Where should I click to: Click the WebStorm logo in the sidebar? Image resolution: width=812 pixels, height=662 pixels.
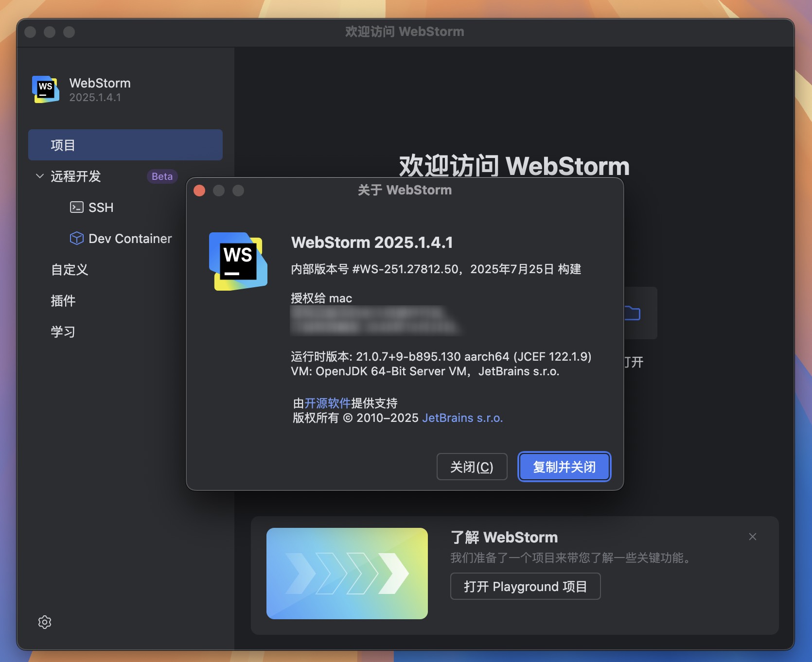tap(45, 89)
